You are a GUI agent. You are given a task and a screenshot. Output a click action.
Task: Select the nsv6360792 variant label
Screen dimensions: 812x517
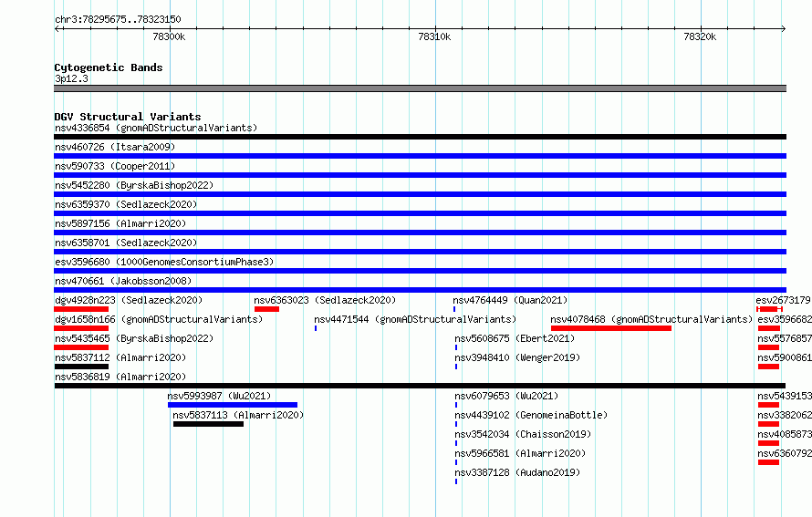[x=785, y=453]
